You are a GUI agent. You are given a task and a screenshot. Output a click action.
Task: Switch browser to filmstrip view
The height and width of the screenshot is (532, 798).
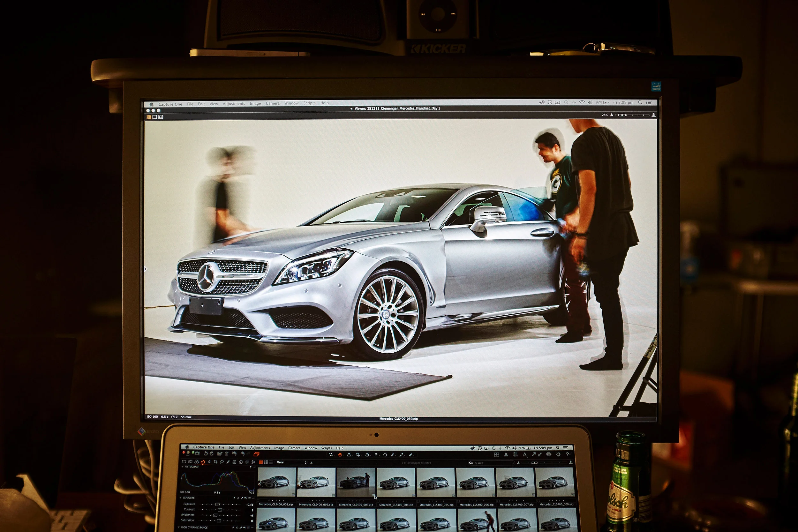tap(271, 462)
